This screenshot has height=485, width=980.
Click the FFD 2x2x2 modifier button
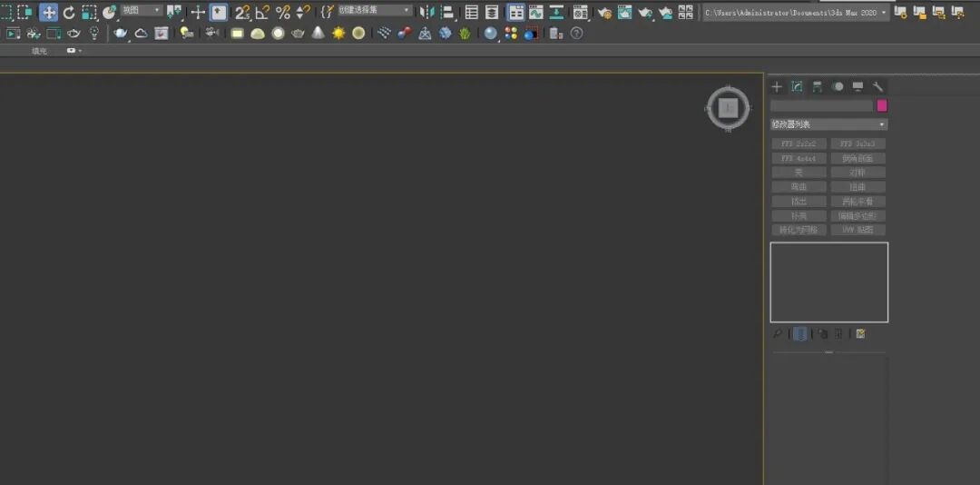[799, 144]
